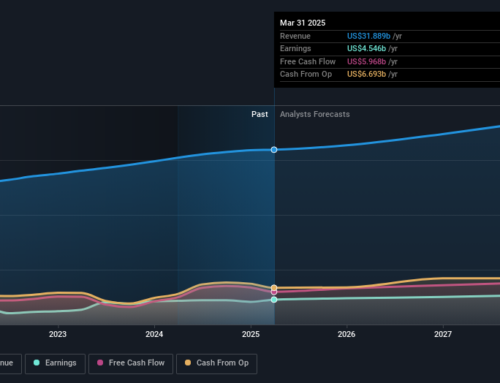Click the 2025 axis label
This screenshot has height=383, width=500.
click(x=251, y=334)
